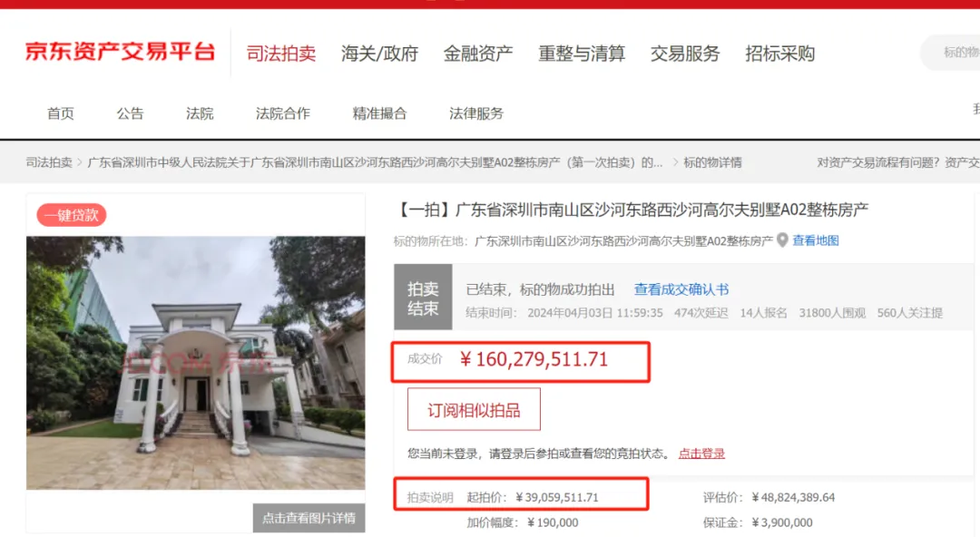Open 法律服务 menu item

pos(476,113)
